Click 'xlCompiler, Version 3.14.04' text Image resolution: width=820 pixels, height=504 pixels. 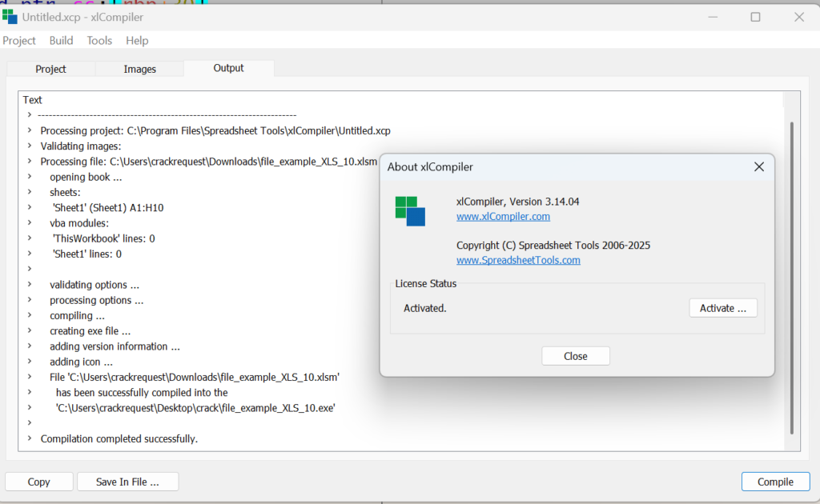[518, 202]
